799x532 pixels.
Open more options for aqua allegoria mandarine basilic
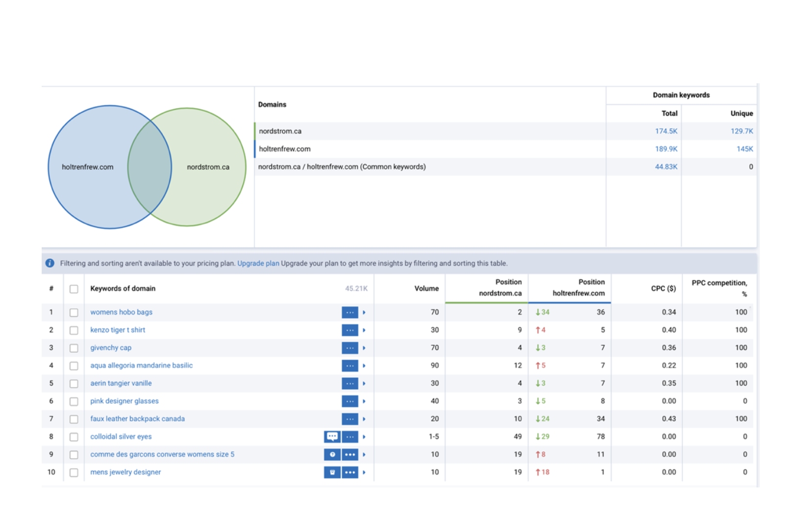[x=350, y=365]
